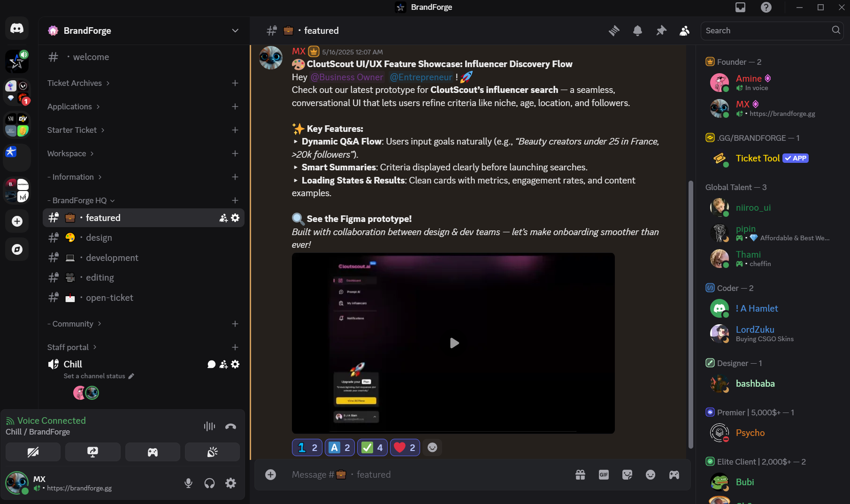Toggle the red heart reaction

(405, 448)
